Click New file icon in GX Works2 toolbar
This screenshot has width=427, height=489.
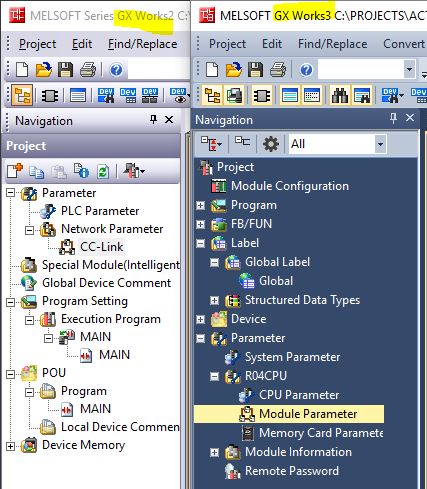click(22, 70)
